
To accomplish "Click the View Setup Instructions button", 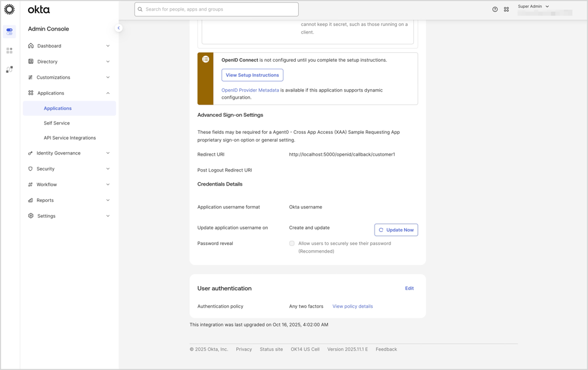I will click(x=252, y=75).
